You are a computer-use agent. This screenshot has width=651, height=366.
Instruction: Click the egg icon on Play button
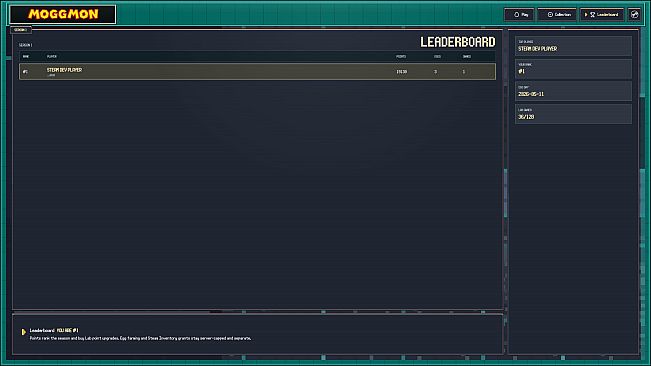[516, 15]
